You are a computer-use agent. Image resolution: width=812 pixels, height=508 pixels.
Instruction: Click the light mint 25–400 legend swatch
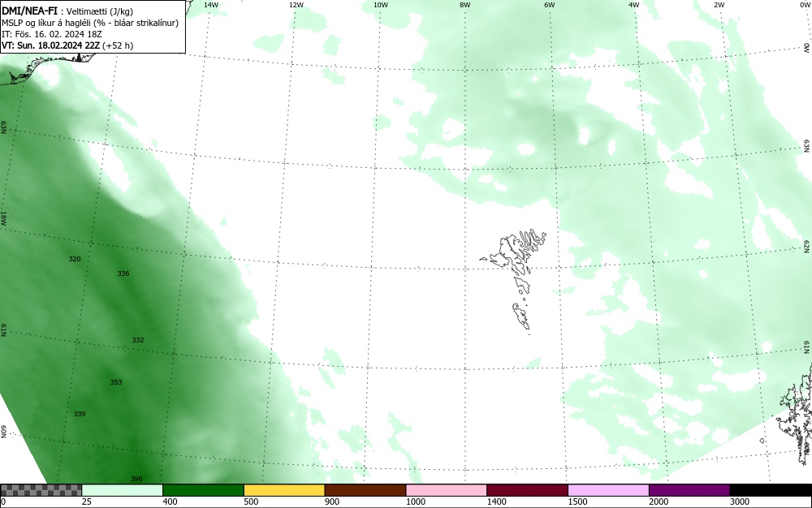pos(123,490)
